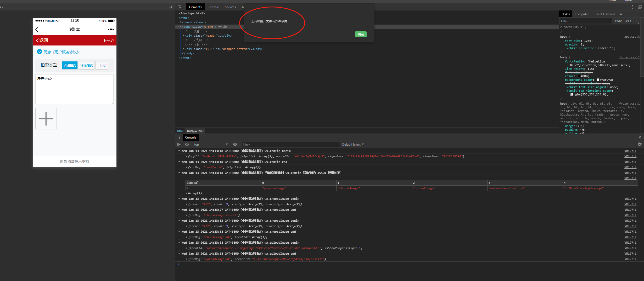Expand the appId config object
Image resolution: width=644 pixels, height=281 pixels.
point(186,156)
